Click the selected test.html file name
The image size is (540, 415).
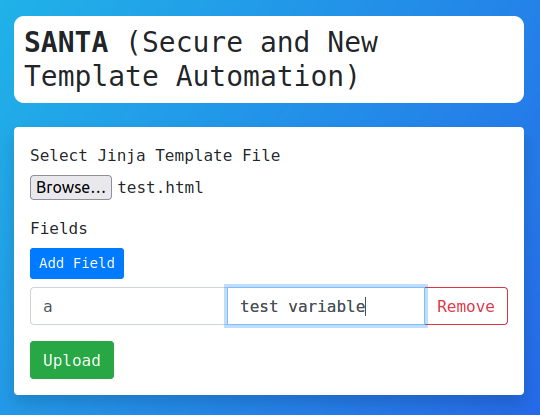click(x=160, y=188)
